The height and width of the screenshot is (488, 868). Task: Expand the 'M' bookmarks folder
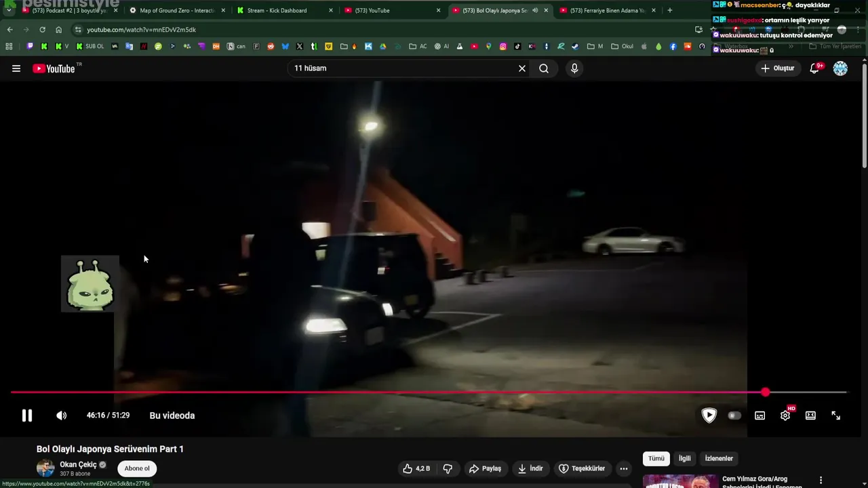[595, 47]
